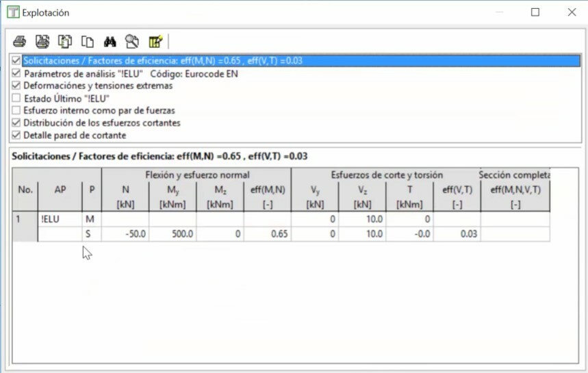Click the edit table settings icon

pyautogui.click(x=155, y=42)
